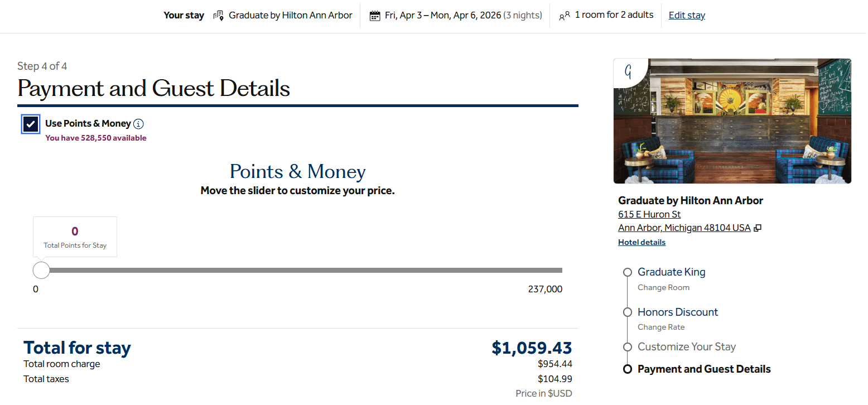Click the points slider handle
Screen dimensions: 868x405
(41, 271)
